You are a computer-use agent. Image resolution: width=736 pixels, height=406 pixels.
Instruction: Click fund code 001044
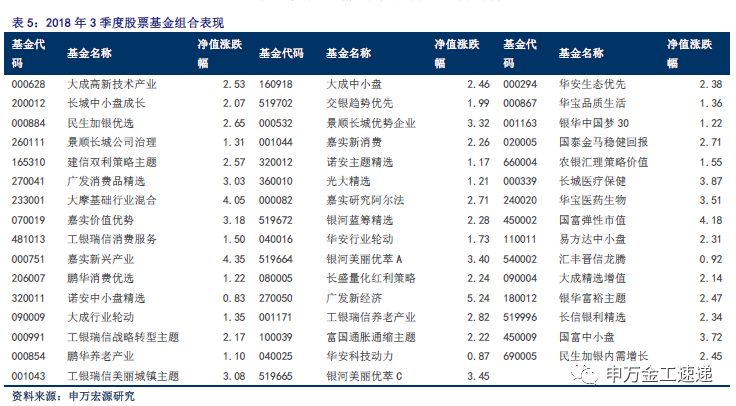pyautogui.click(x=276, y=142)
